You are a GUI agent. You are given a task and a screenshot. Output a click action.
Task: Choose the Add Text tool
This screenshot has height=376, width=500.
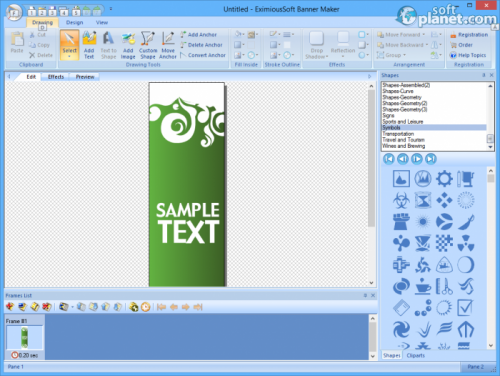[89, 45]
